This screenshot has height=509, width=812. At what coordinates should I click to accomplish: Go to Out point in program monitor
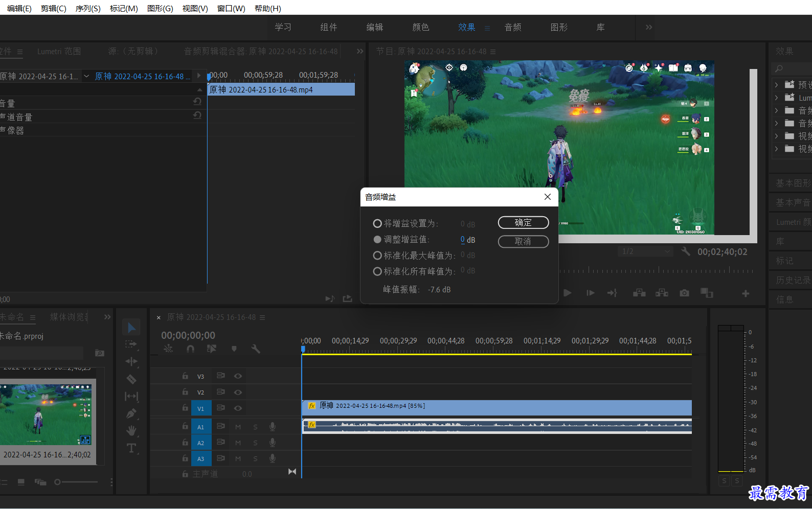(x=612, y=293)
